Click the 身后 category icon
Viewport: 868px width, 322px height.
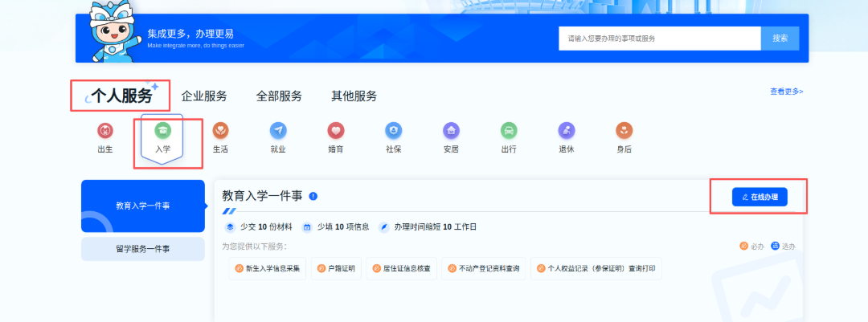(624, 131)
